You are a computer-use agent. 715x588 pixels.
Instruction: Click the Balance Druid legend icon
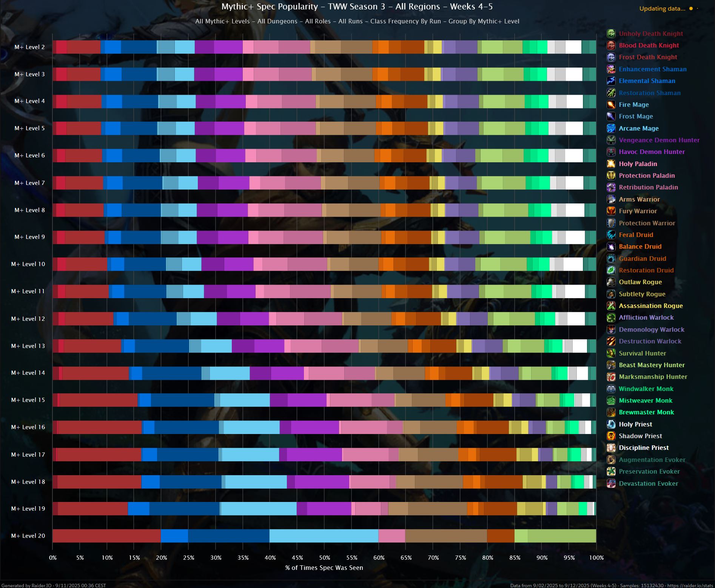pyautogui.click(x=611, y=246)
